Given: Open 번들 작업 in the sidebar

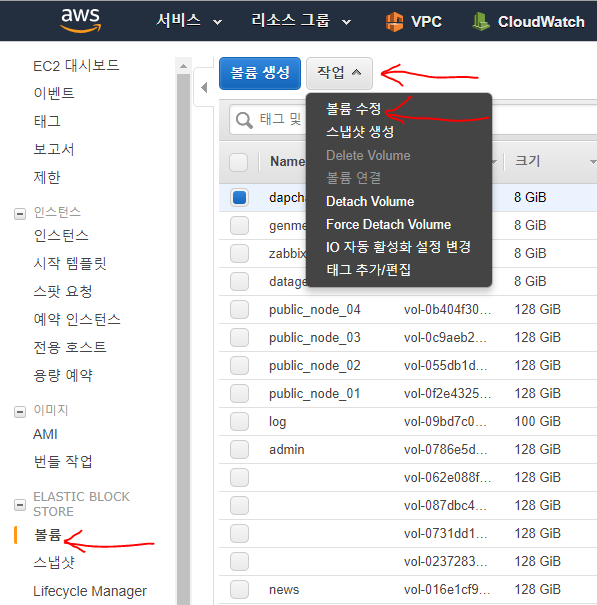Looking at the screenshot, I should click(x=63, y=461).
